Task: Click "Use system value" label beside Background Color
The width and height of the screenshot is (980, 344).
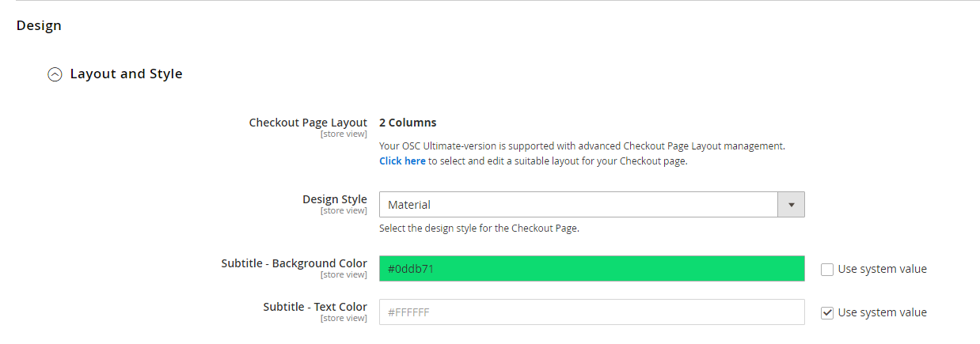Action: pyautogui.click(x=882, y=269)
